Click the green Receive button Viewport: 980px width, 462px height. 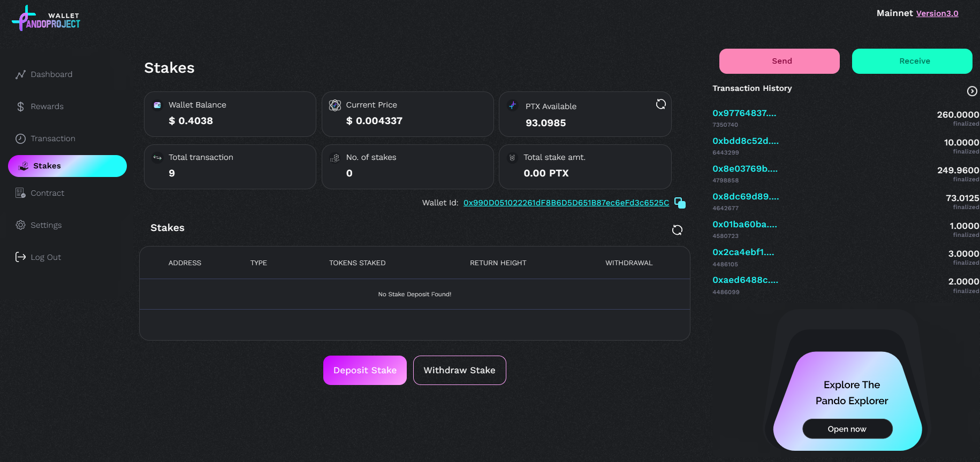(x=911, y=61)
